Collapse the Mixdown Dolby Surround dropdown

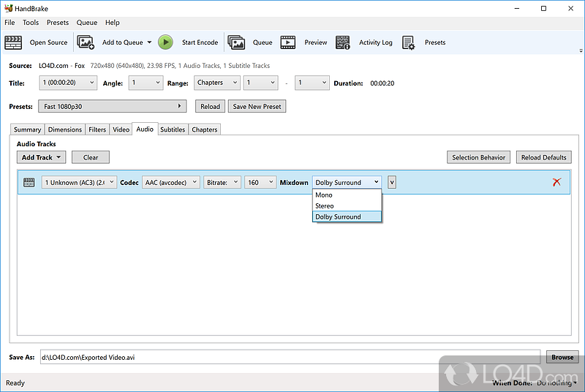tap(347, 182)
